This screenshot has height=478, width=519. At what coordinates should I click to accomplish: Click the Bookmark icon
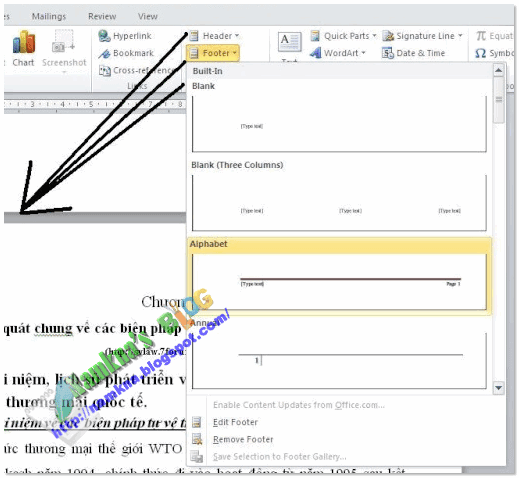(x=104, y=53)
